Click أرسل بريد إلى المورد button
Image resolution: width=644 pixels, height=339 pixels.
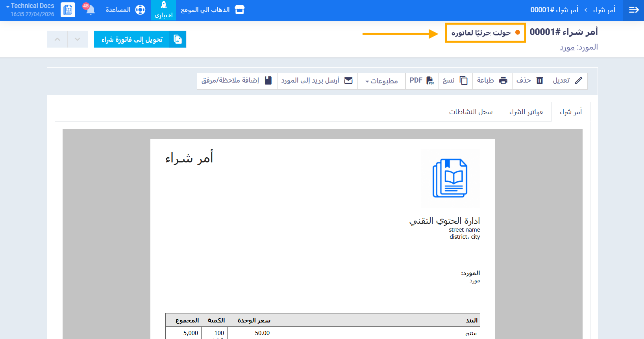(317, 81)
